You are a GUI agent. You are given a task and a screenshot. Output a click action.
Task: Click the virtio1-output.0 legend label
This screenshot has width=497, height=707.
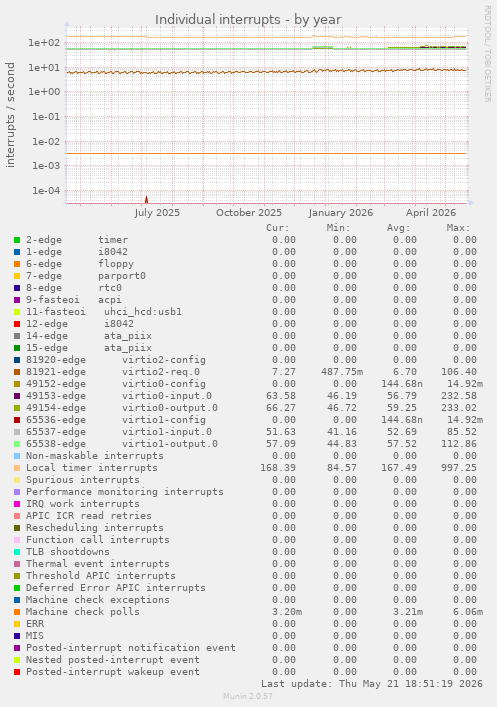(170, 444)
